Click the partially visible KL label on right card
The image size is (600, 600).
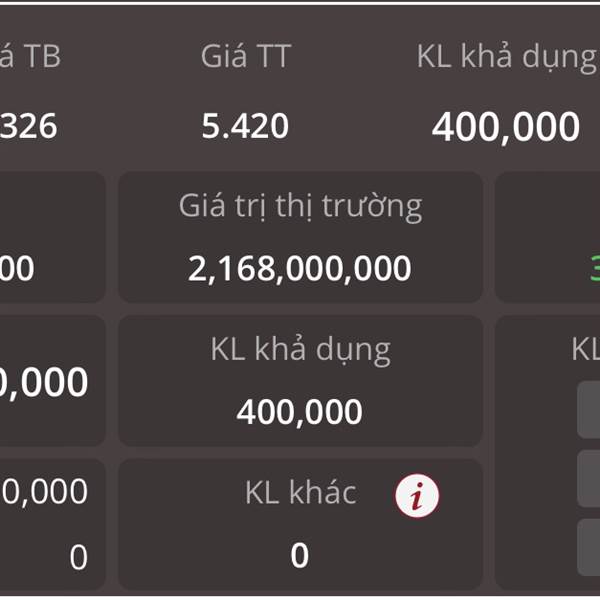(x=585, y=349)
